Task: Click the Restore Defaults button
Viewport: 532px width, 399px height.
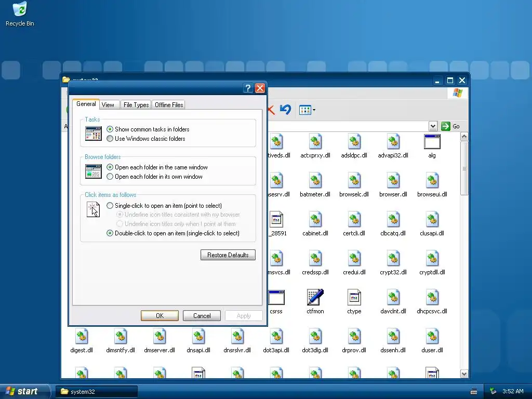Action: point(228,255)
